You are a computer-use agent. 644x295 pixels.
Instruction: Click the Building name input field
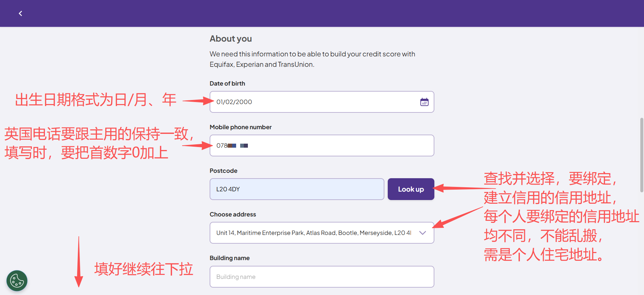pos(322,277)
